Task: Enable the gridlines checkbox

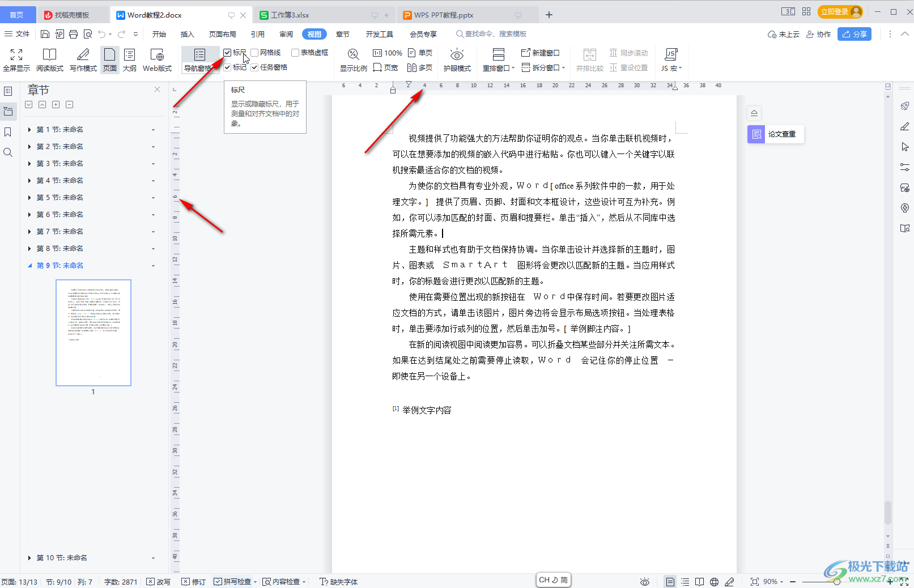Action: tap(255, 53)
